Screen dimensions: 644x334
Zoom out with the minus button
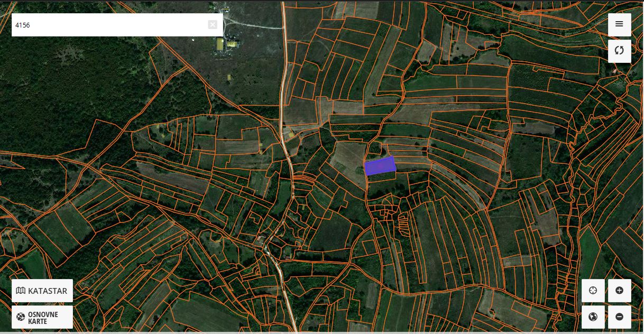[x=619, y=317]
